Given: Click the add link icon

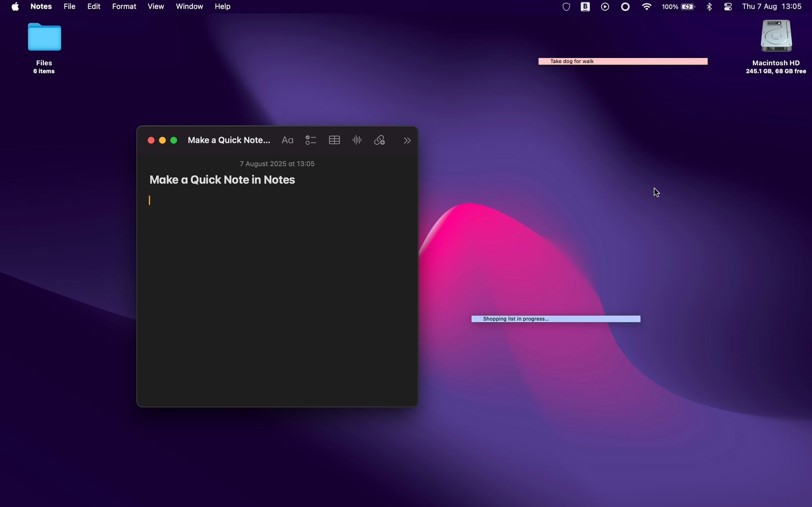Looking at the screenshot, I should point(379,140).
